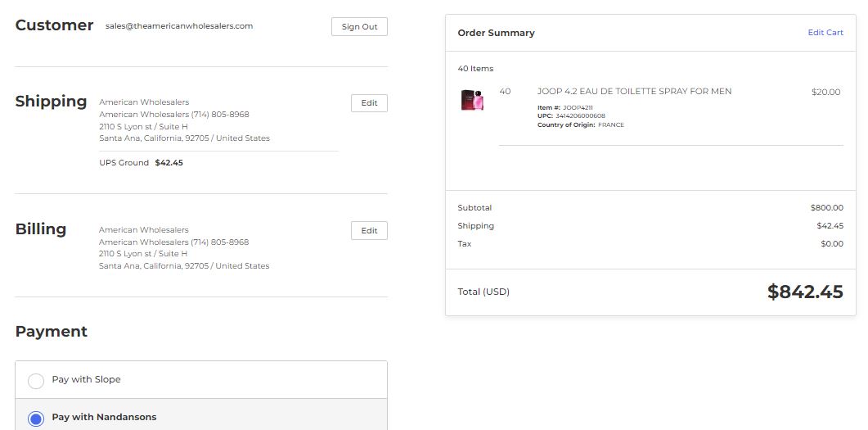Click the $20.00 item price
Screen dimensions: 868x430
[826, 92]
